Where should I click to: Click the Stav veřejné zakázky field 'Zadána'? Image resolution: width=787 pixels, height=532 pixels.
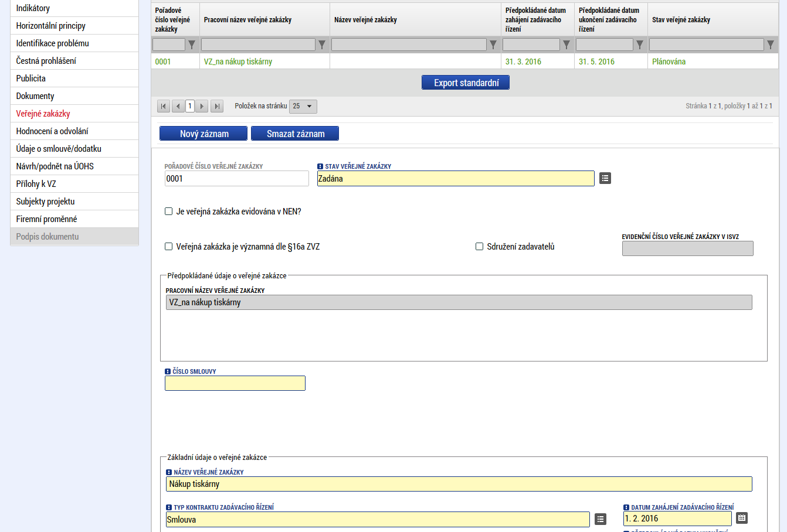point(456,179)
